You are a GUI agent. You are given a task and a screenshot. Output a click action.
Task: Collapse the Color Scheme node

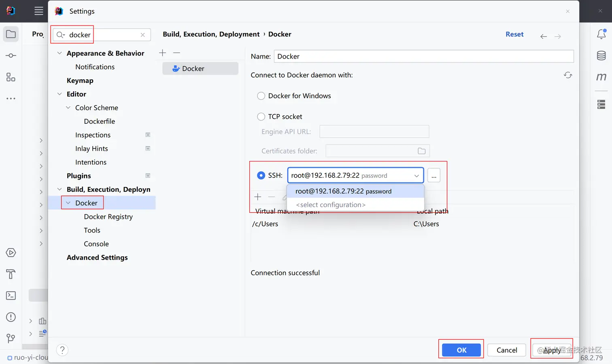[68, 108]
